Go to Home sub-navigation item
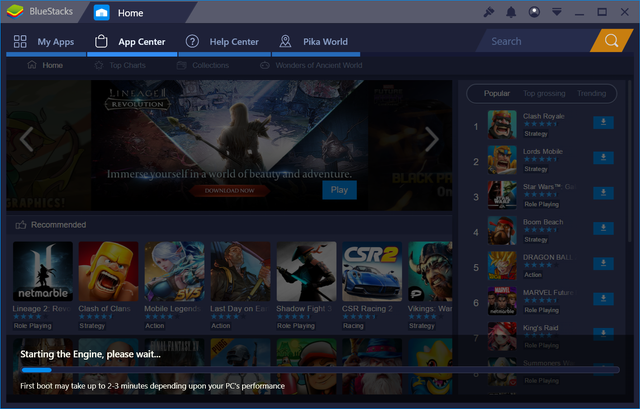This screenshot has width=640, height=409. tap(45, 65)
